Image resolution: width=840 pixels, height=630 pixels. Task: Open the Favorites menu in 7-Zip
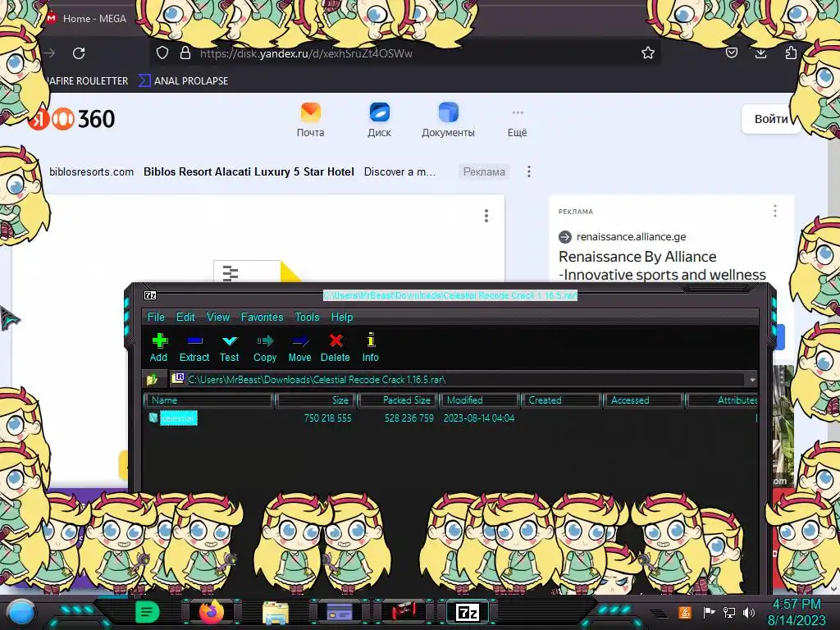pos(262,317)
